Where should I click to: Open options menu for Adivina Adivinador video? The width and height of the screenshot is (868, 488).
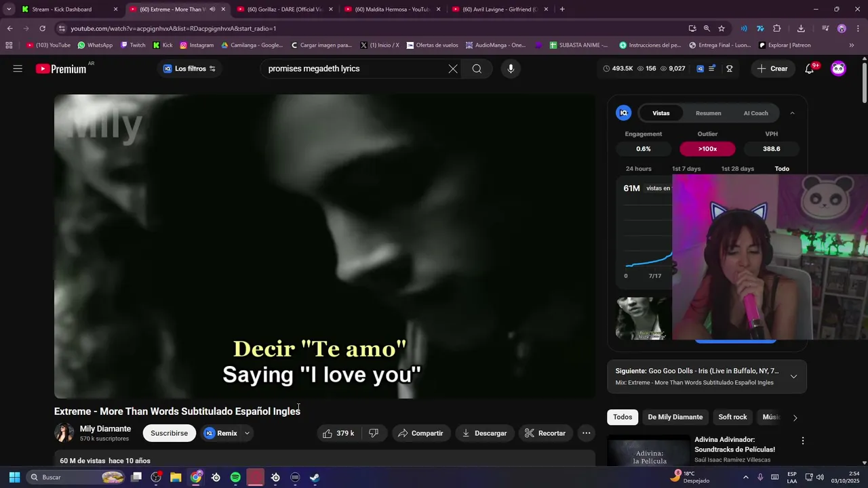(x=803, y=441)
